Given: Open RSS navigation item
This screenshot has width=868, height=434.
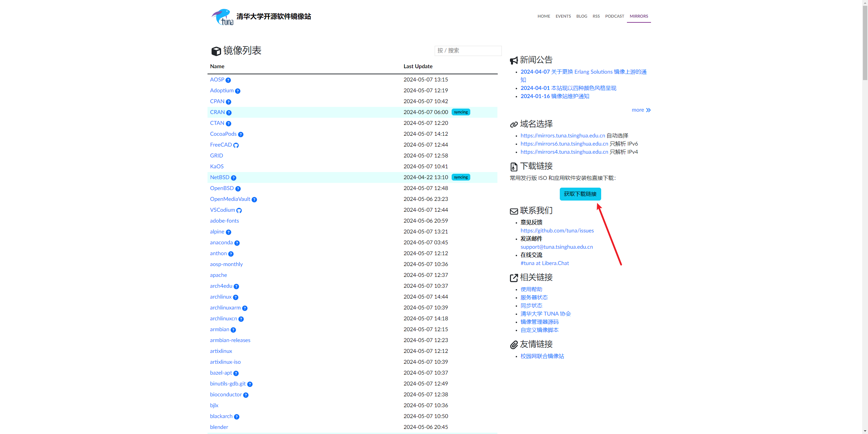Looking at the screenshot, I should (596, 16).
